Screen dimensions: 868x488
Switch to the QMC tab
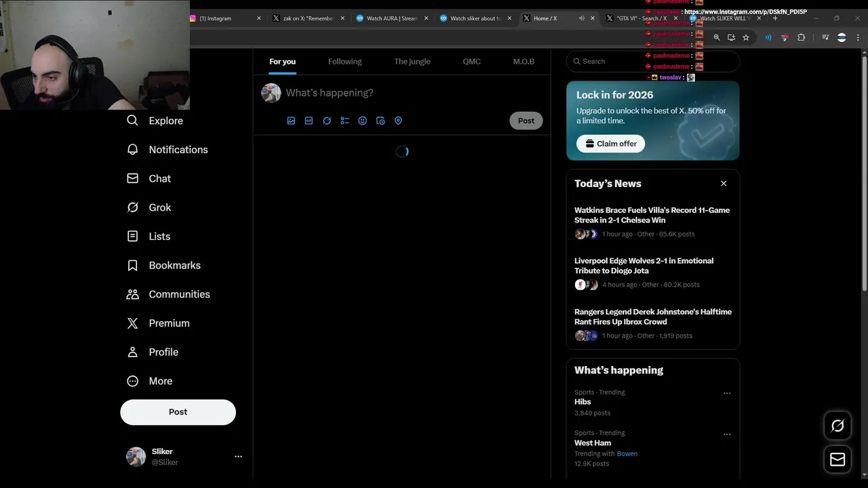[472, 62]
